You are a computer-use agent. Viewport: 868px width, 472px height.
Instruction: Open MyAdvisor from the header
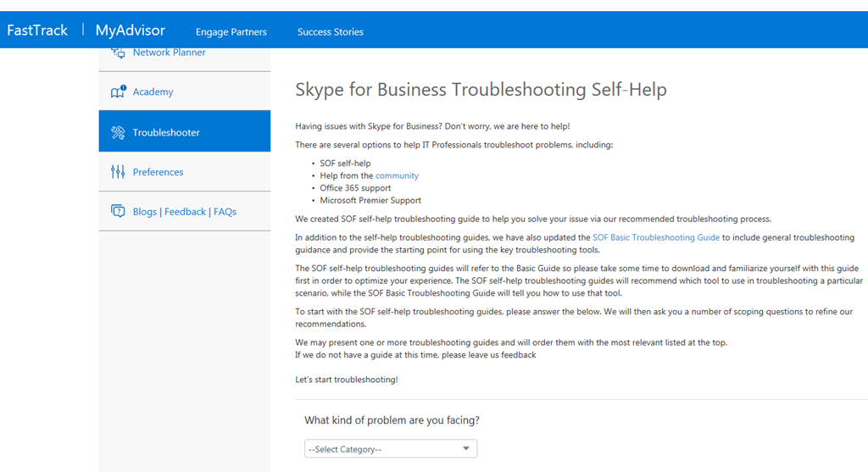point(130,31)
